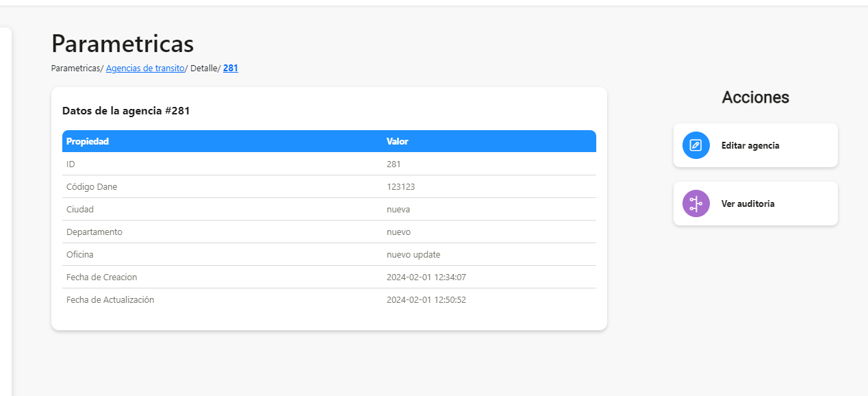Click the Oficina value nuevo update

(413, 254)
